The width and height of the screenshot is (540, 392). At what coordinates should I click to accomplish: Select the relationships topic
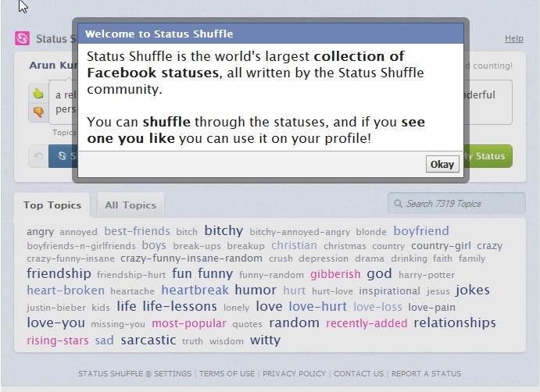tap(455, 323)
